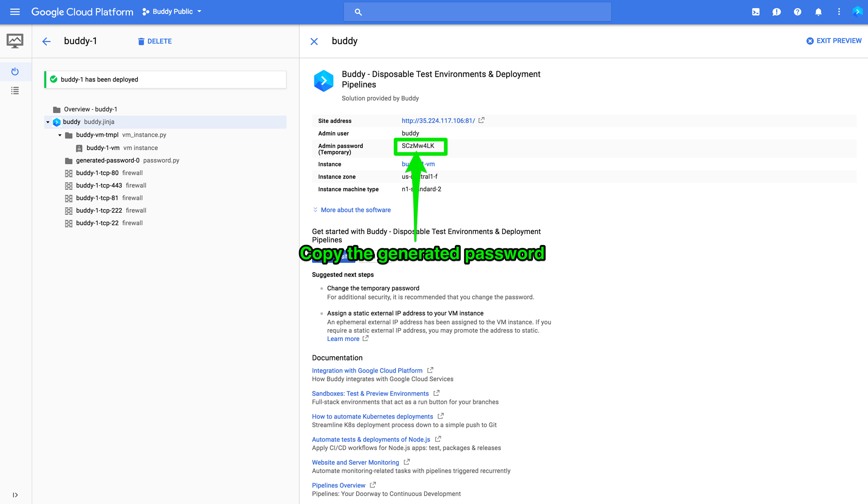Open Automate tests & deployments of Node.js link
This screenshot has width=868, height=504.
coord(371,440)
